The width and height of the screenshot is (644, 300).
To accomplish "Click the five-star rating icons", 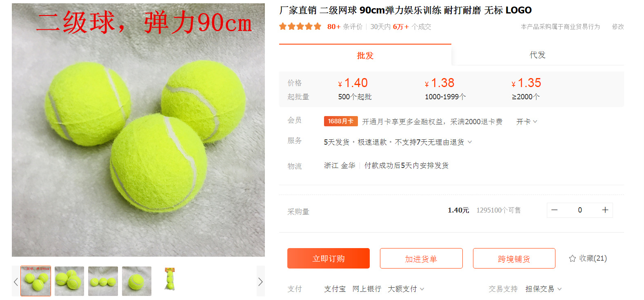I will point(300,27).
